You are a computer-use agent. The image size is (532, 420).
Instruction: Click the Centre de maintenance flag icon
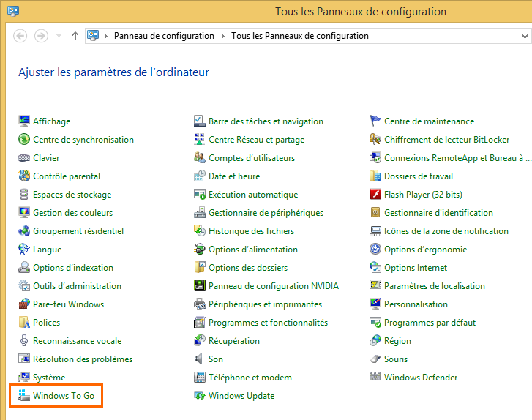[375, 121]
